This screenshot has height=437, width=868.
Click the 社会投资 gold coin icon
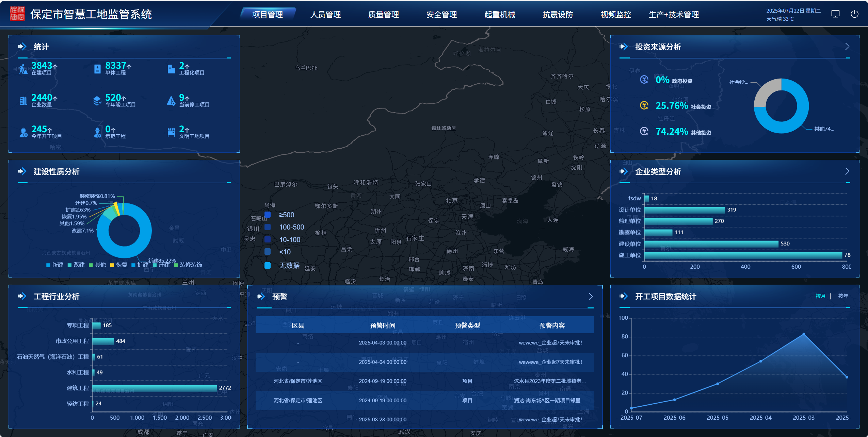click(644, 106)
